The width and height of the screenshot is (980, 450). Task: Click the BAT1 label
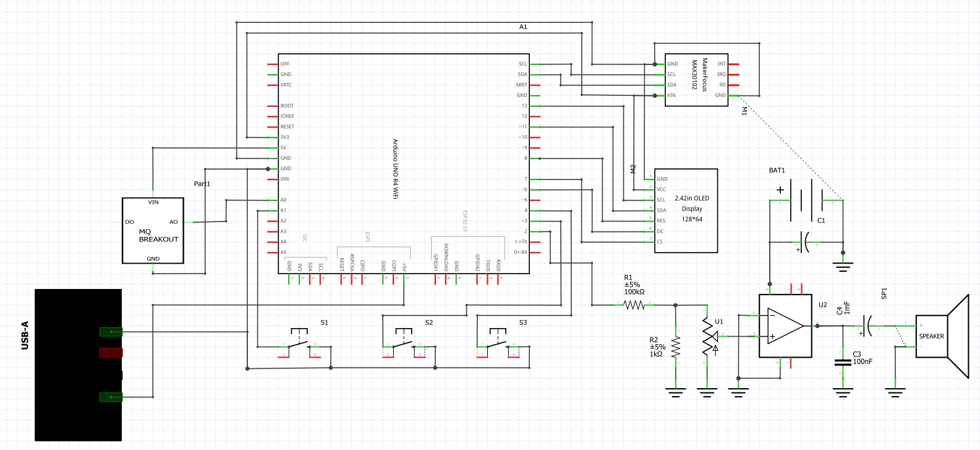point(777,170)
